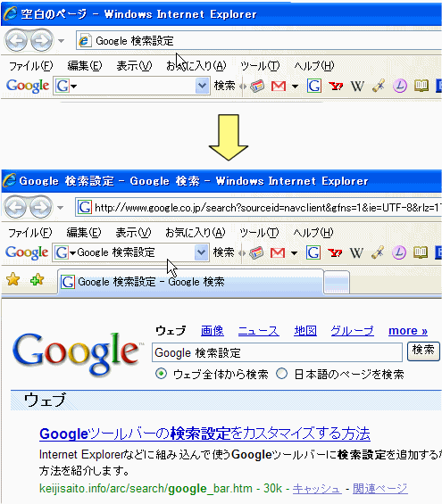Click 画像 link on Google page

(213, 331)
